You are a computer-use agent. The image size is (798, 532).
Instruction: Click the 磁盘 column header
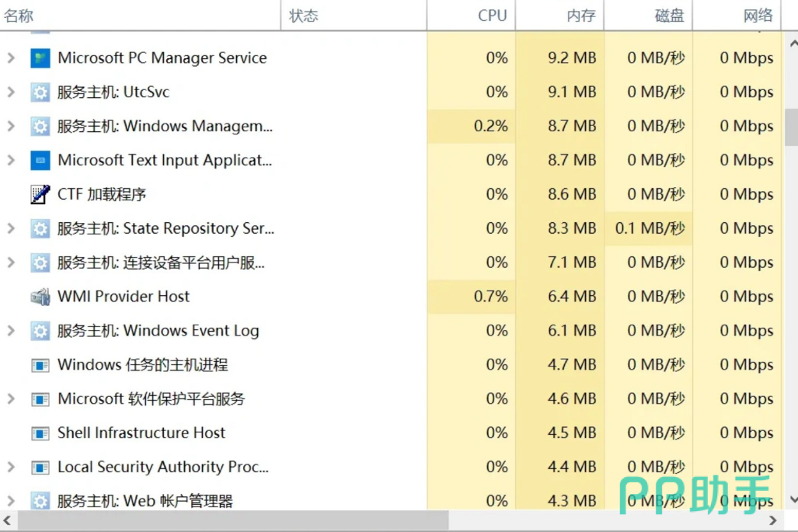648,16
